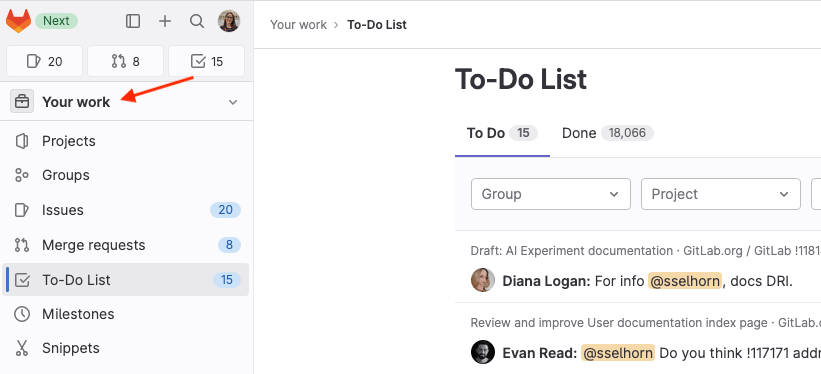Click the issues counter showing 20

(x=45, y=61)
